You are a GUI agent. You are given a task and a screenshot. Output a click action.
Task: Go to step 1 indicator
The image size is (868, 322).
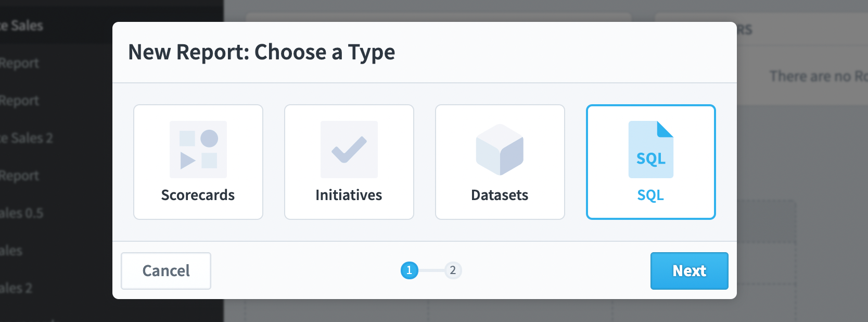[x=410, y=270]
